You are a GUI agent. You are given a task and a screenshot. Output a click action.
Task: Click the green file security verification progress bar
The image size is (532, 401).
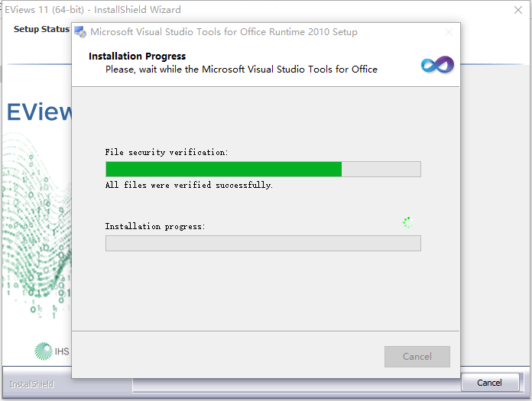pos(263,169)
